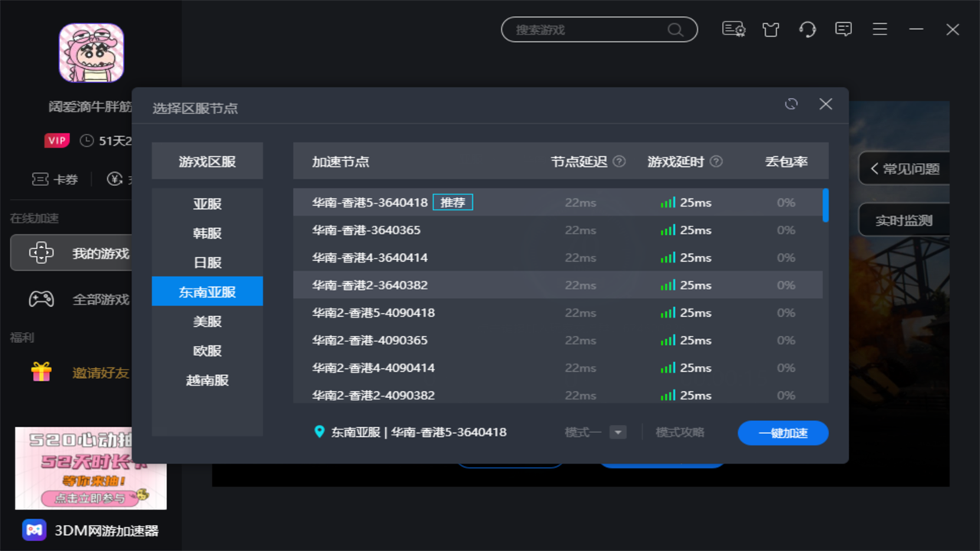Click the user avatar picture
The height and width of the screenshot is (551, 980).
click(91, 52)
